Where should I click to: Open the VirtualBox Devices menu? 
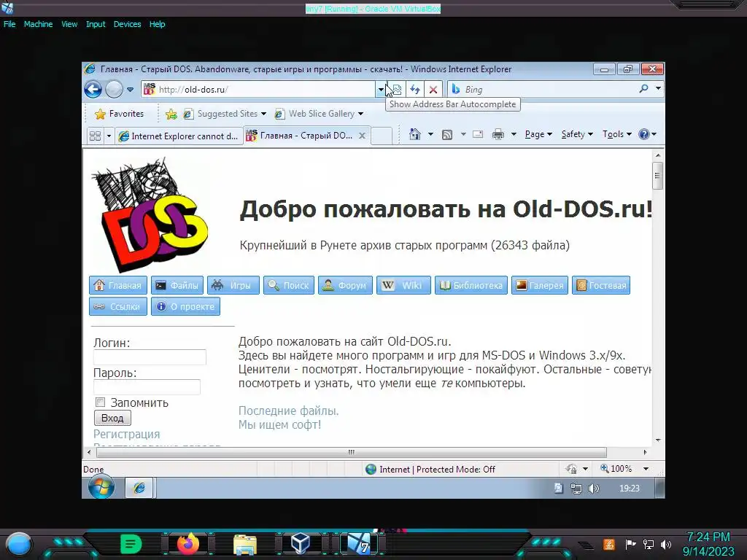click(x=127, y=24)
